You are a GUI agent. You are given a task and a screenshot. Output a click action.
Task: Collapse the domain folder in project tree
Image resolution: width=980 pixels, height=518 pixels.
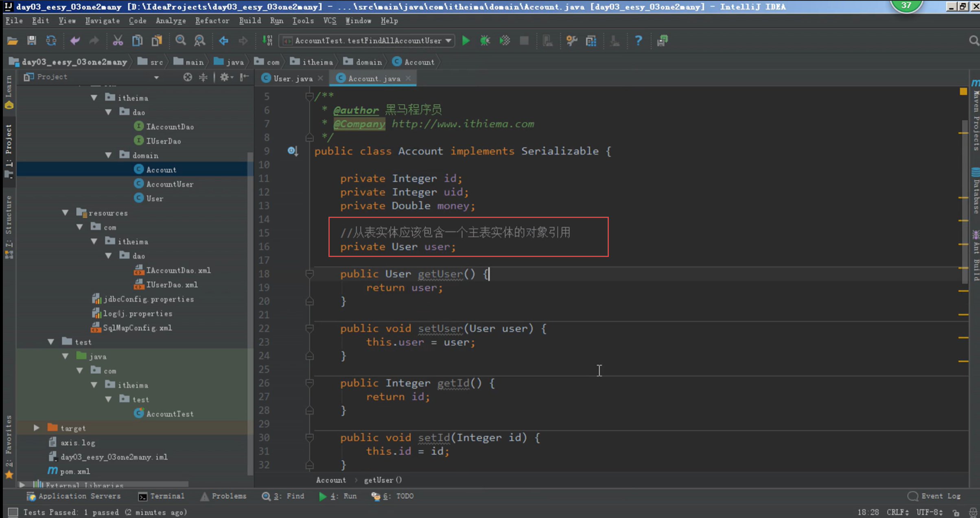pyautogui.click(x=108, y=155)
